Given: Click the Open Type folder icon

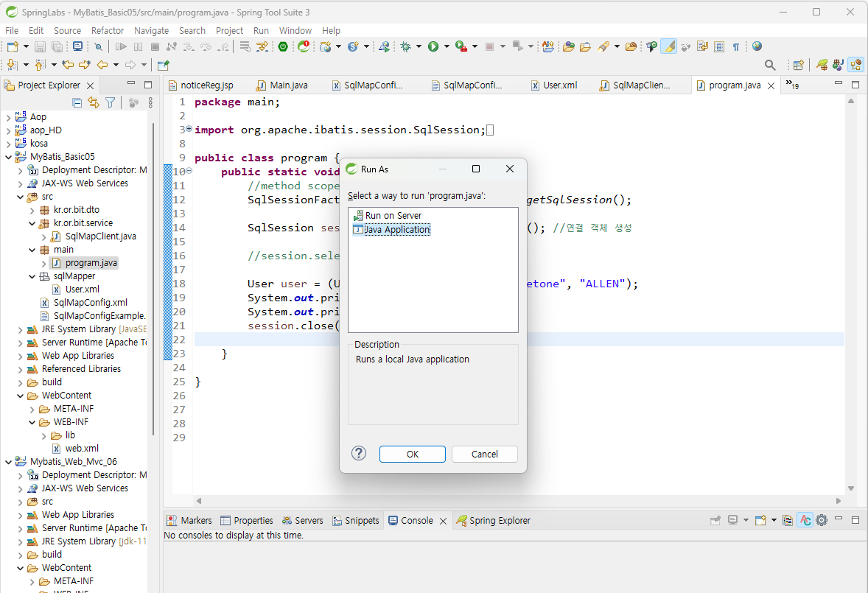Looking at the screenshot, I should click(569, 46).
